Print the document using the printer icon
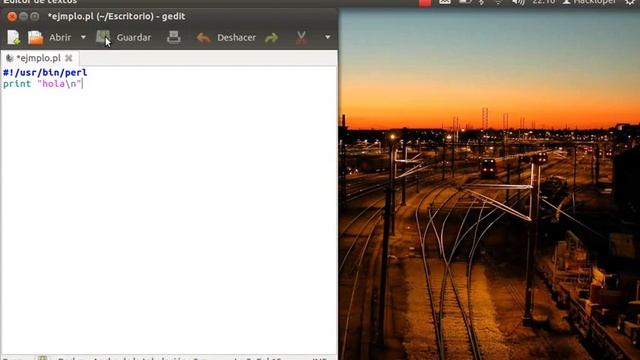 174,38
